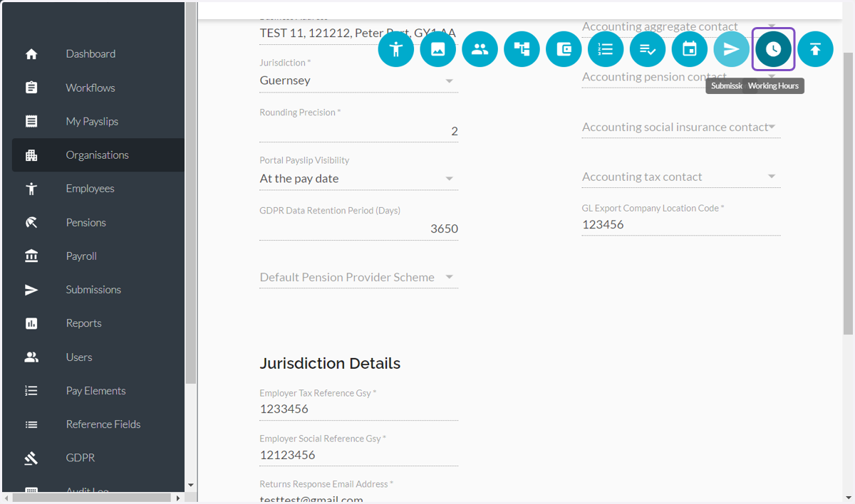Click GL Export Company Location Code field
The height and width of the screenshot is (504, 855).
(x=681, y=225)
